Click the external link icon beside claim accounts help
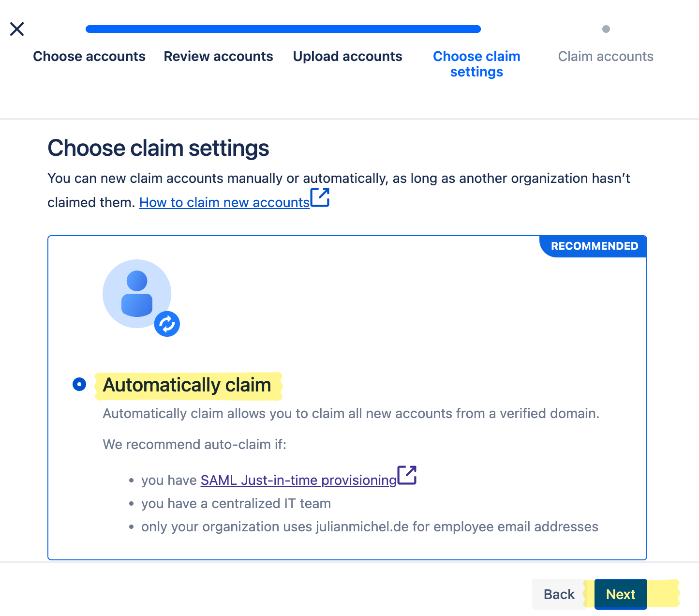Screen dimensions: 699x616 [x=320, y=198]
